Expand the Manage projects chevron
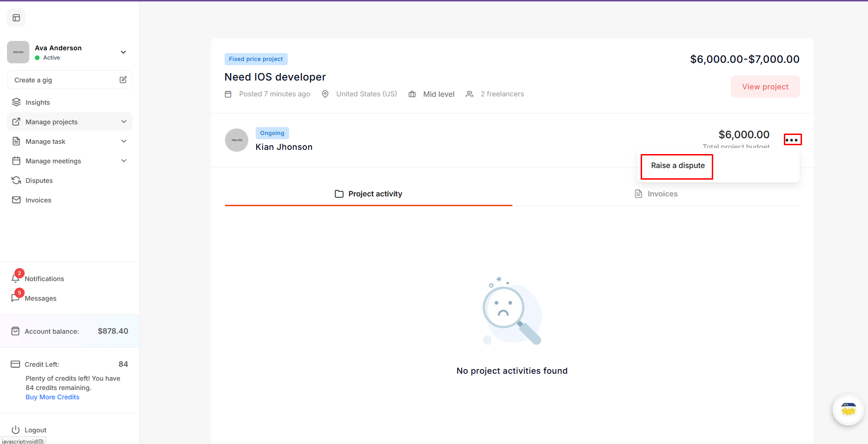 tap(124, 121)
